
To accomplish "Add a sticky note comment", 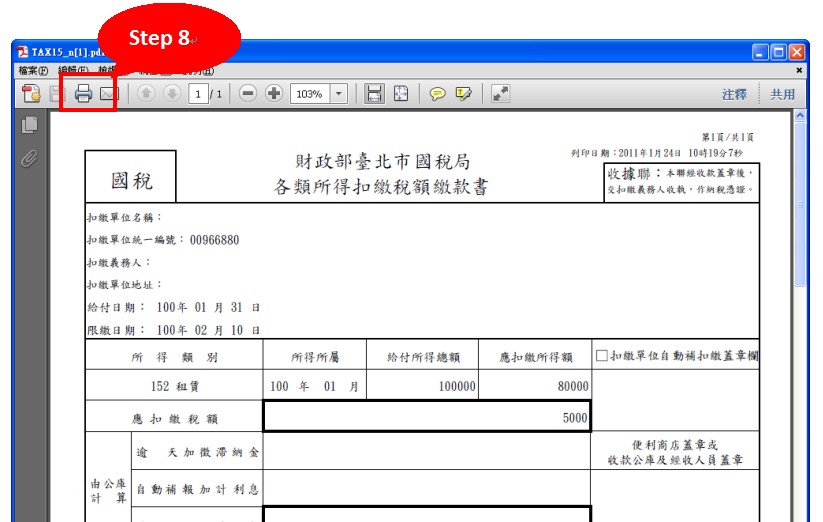I will coord(437,94).
